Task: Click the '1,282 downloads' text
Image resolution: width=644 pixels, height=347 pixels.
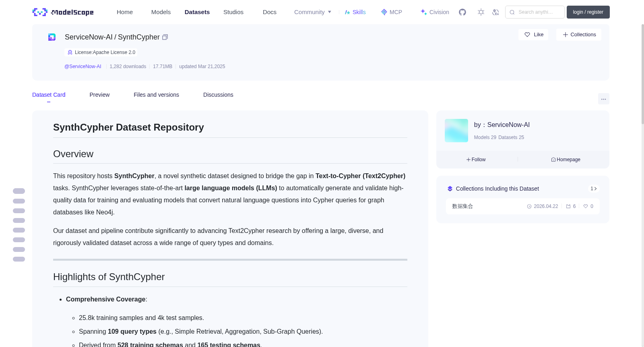Action: point(128,66)
